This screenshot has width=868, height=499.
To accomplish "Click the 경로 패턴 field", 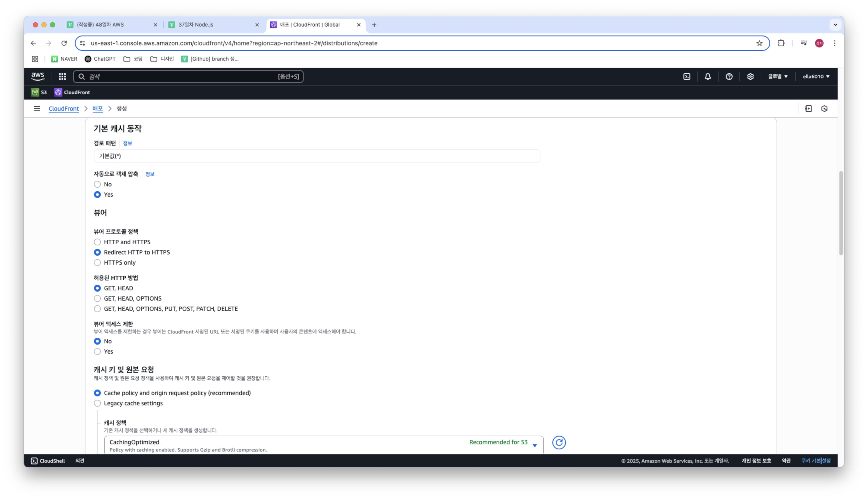I will coord(317,156).
